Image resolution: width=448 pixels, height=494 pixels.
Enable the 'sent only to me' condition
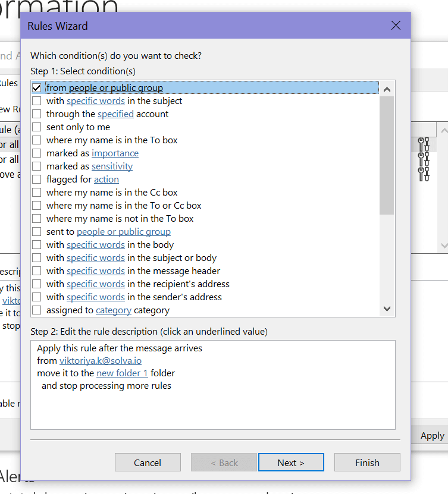point(37,127)
